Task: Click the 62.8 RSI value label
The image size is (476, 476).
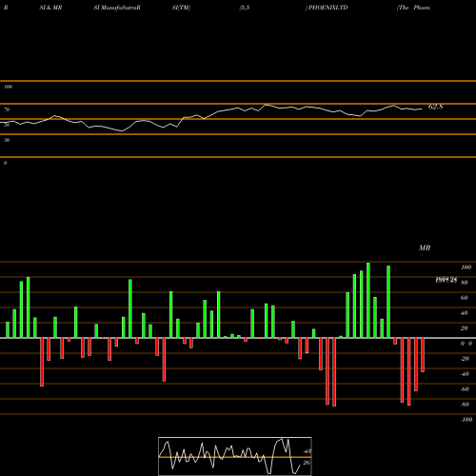Action: pyautogui.click(x=435, y=107)
